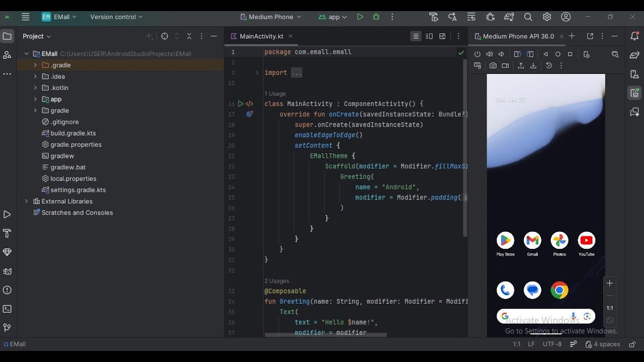Open the EMall project dropdown
This screenshot has height=362, width=644.
[x=59, y=17]
